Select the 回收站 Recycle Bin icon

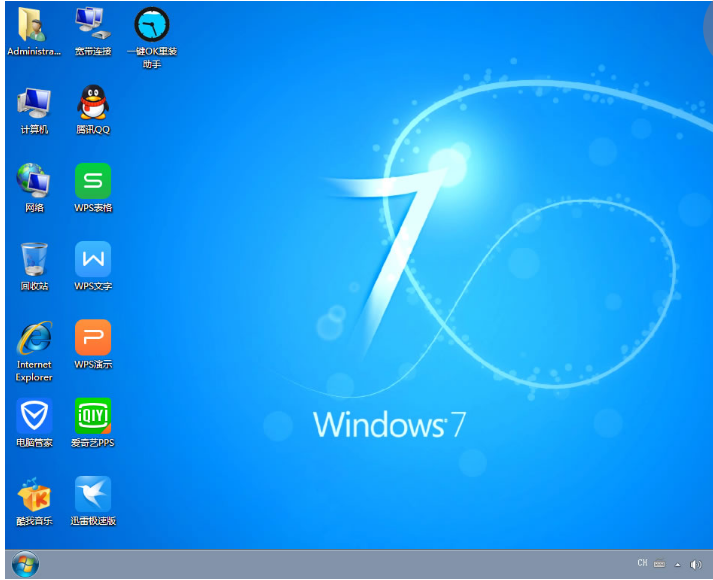pos(33,259)
